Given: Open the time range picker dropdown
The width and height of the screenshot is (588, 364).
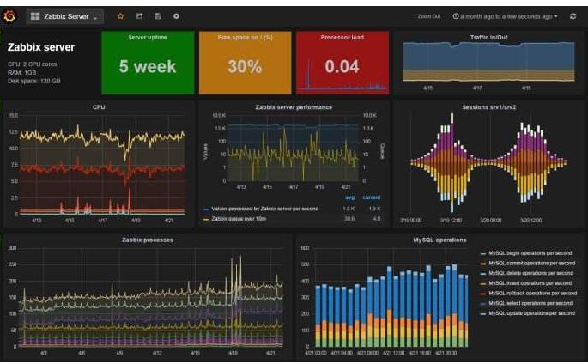Looking at the screenshot, I should 505,16.
